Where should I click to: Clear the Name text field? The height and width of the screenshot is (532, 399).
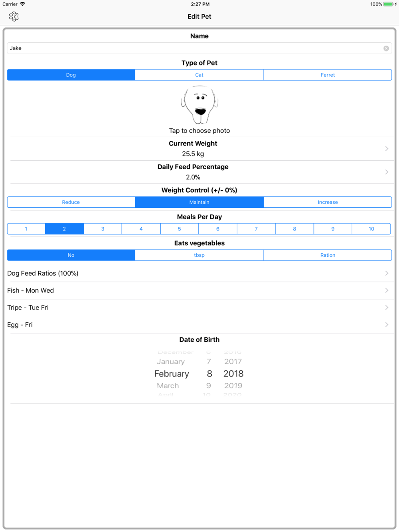pyautogui.click(x=386, y=48)
